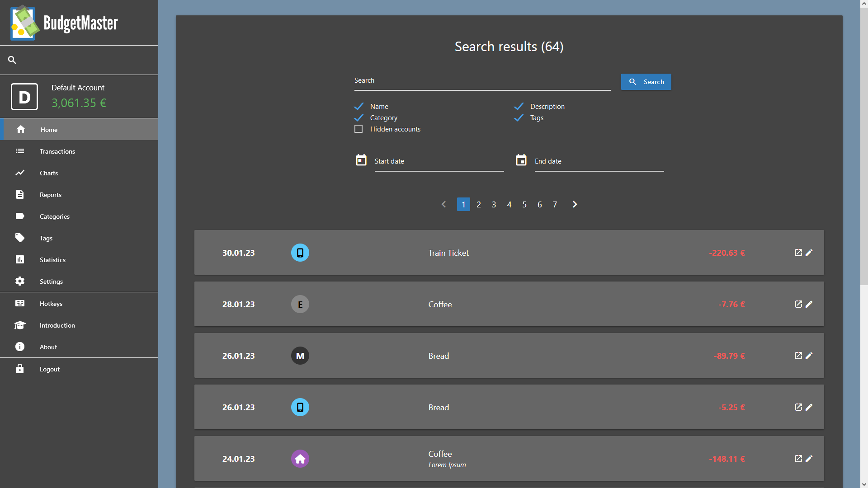Click the End date calendar icon
The width and height of the screenshot is (868, 488).
[x=521, y=160]
